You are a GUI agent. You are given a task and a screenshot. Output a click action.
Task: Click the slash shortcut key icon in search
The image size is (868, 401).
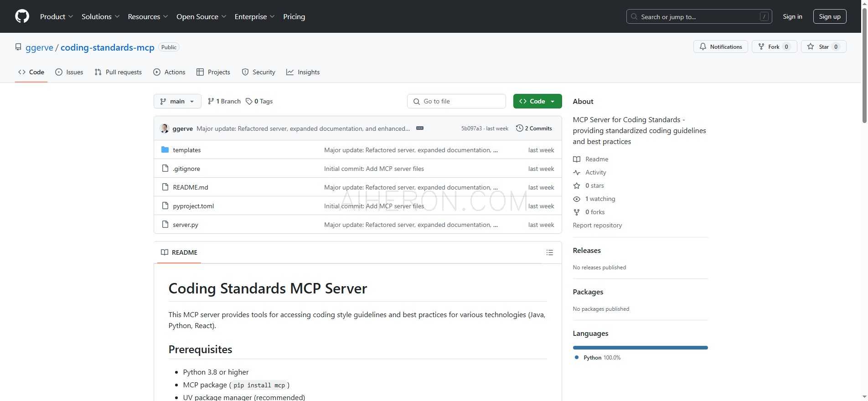pos(765,16)
